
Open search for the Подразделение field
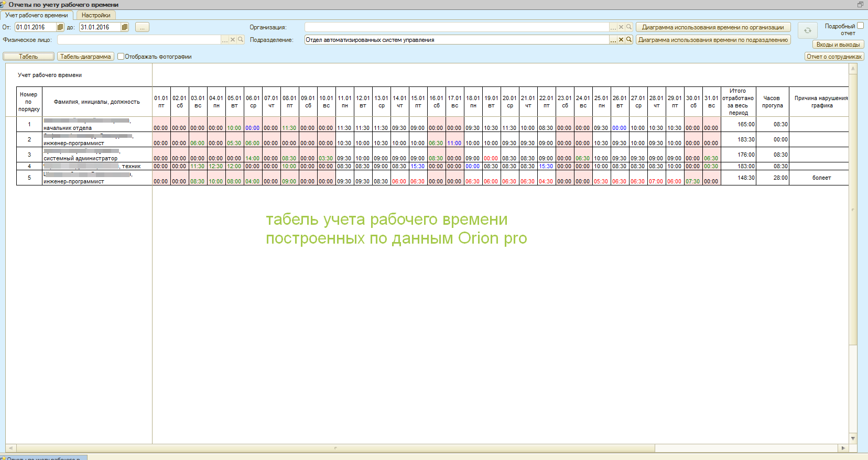[629, 40]
